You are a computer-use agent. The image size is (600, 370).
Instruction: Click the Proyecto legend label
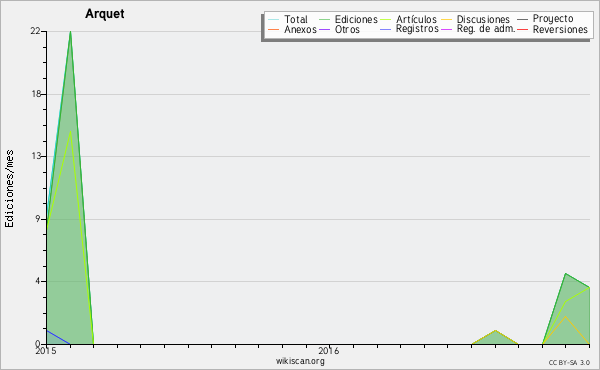coord(553,19)
